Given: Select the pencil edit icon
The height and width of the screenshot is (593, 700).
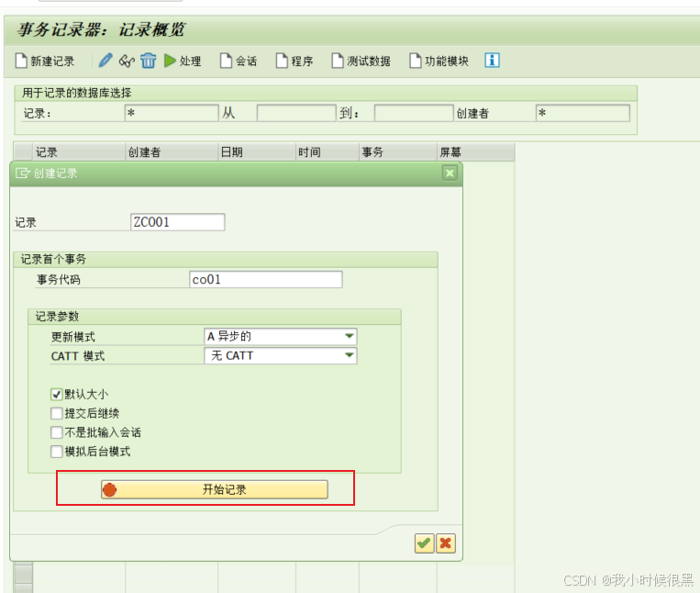Looking at the screenshot, I should [106, 61].
